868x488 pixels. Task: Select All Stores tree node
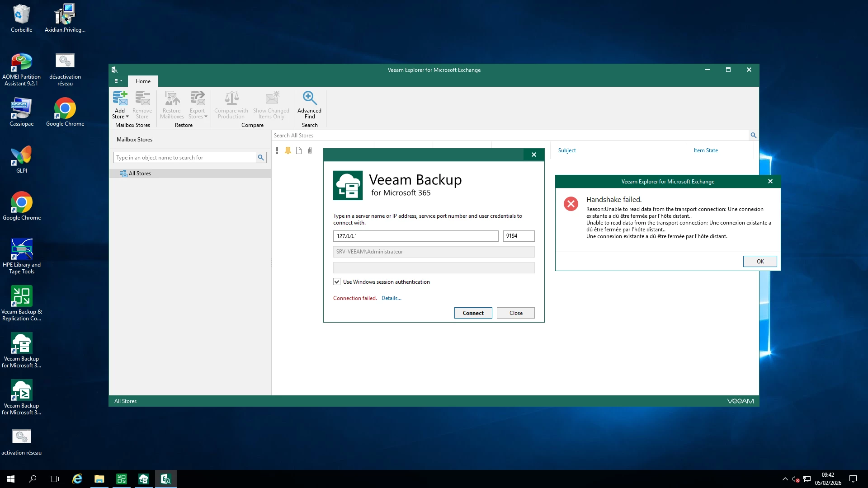[140, 174]
